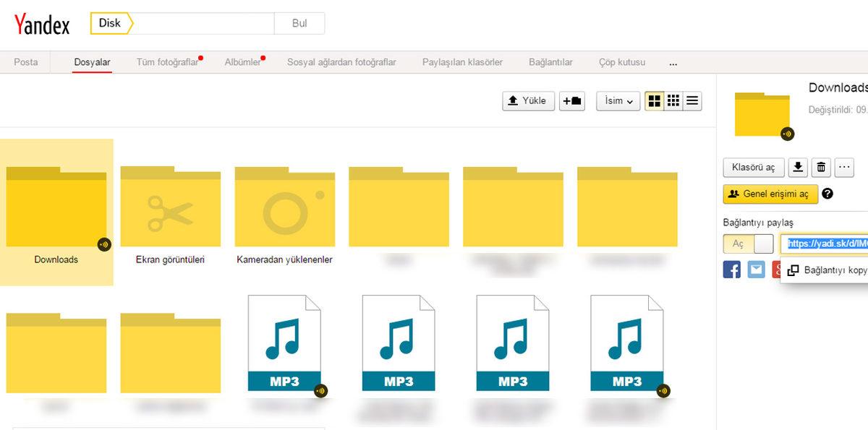The image size is (868, 430).
Task: Click the email sharing icon
Action: 755,269
